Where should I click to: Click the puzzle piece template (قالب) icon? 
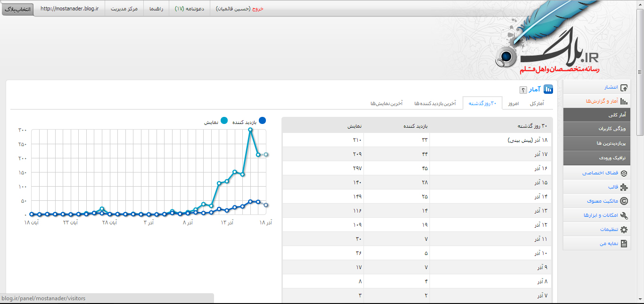[624, 187]
